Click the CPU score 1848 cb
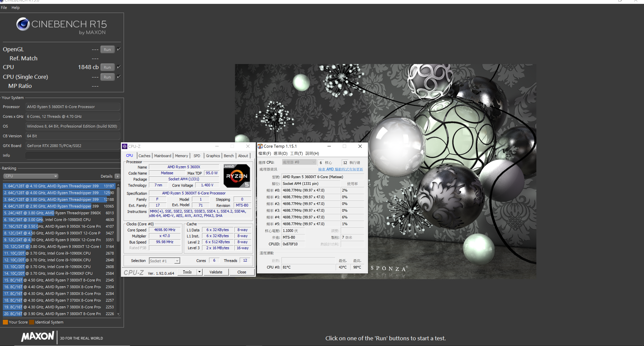This screenshot has width=644, height=346. pos(88,67)
